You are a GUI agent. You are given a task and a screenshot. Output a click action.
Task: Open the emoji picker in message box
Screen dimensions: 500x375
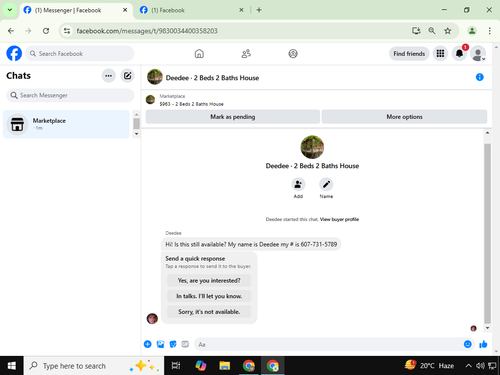[x=468, y=344]
